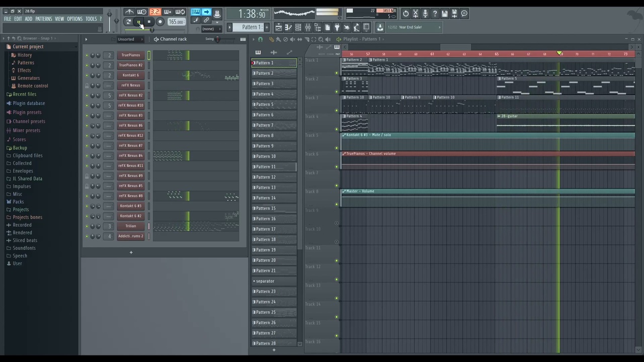Screen dimensions: 644x362
Task: Expand the Recent files folder
Action: click(x=25, y=94)
